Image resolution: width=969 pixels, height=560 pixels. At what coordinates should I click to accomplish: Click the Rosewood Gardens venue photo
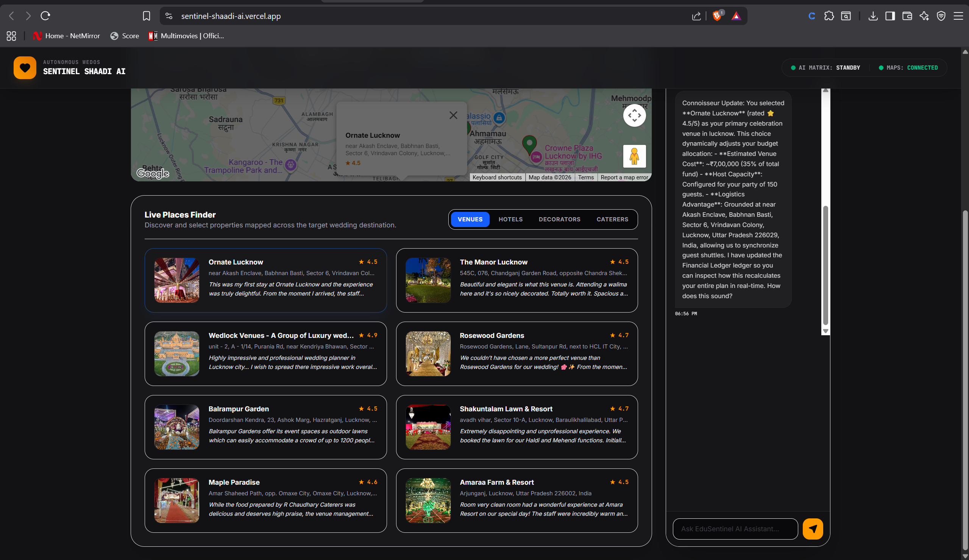pyautogui.click(x=428, y=354)
